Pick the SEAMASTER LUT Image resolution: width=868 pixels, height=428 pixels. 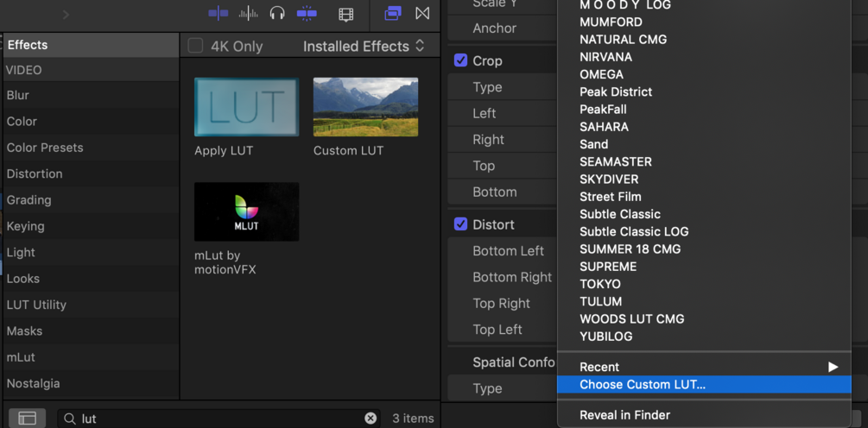[616, 161]
